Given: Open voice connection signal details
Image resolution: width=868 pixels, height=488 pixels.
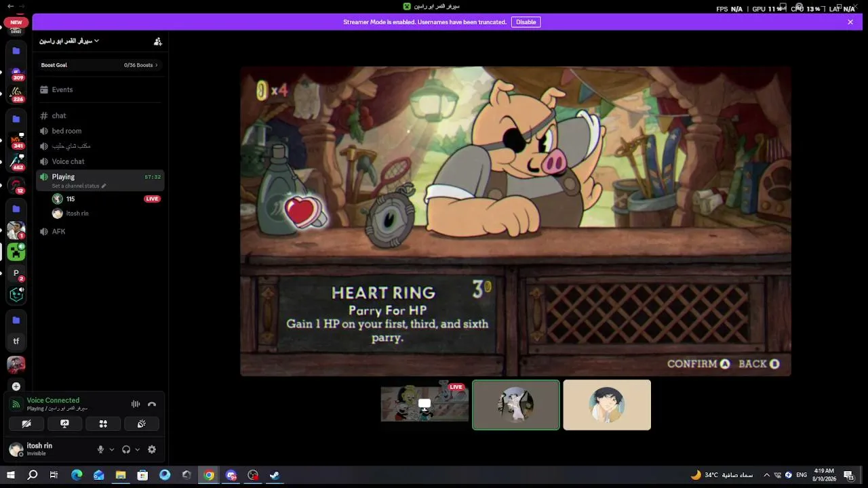Looking at the screenshot, I should 16,404.
